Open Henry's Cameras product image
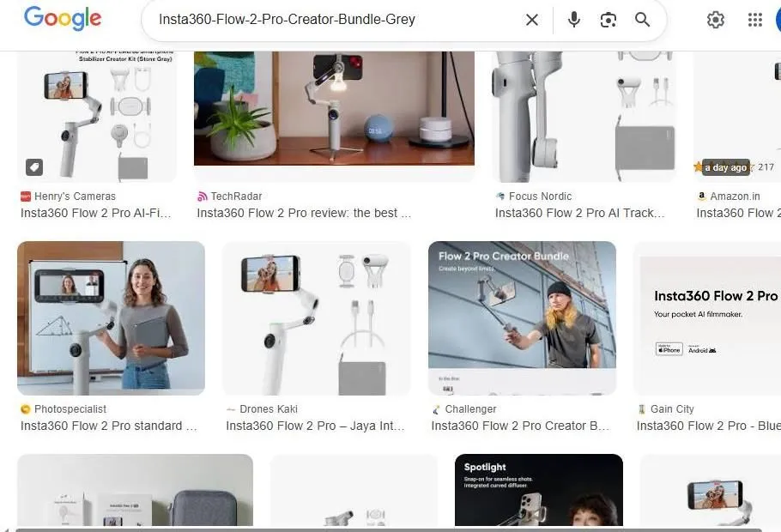 97,117
